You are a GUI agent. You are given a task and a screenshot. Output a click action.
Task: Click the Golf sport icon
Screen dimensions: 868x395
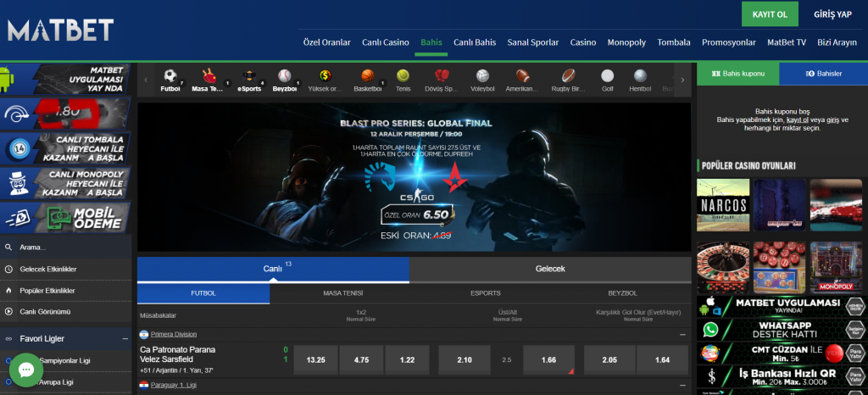(607, 77)
